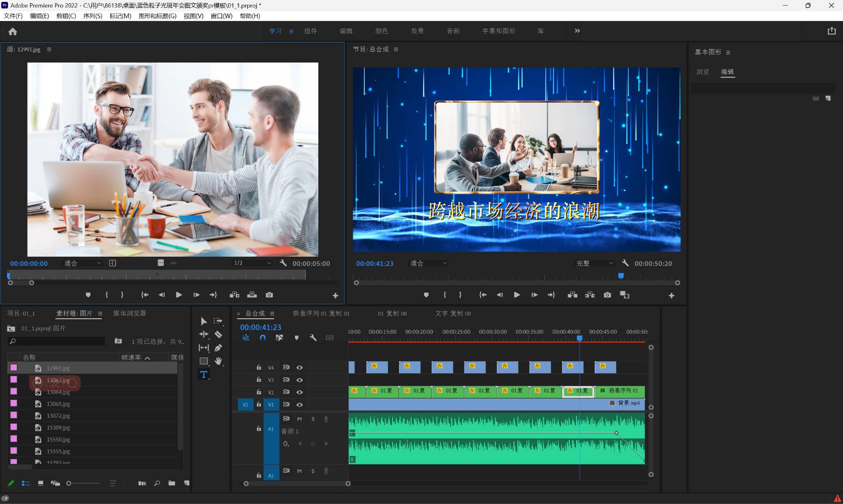Viewport: 843px width, 504px height.
Task: Select the Type tool
Action: pos(204,374)
